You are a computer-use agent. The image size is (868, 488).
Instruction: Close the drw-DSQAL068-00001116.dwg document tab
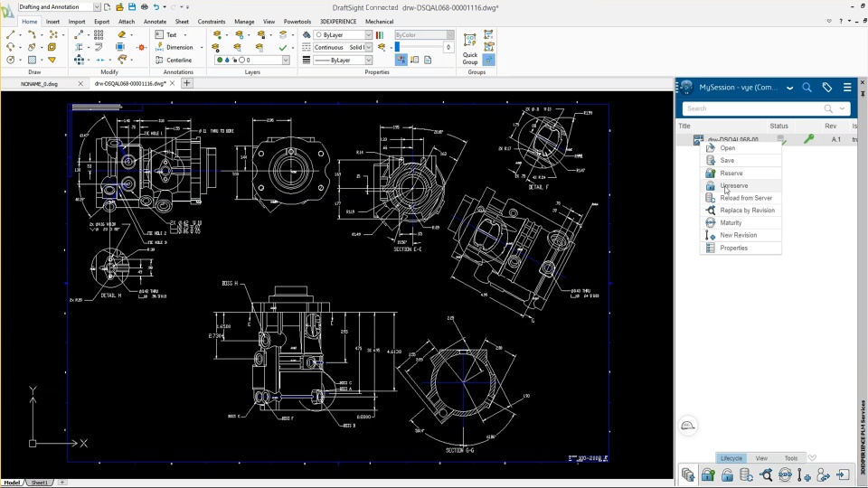(x=172, y=83)
